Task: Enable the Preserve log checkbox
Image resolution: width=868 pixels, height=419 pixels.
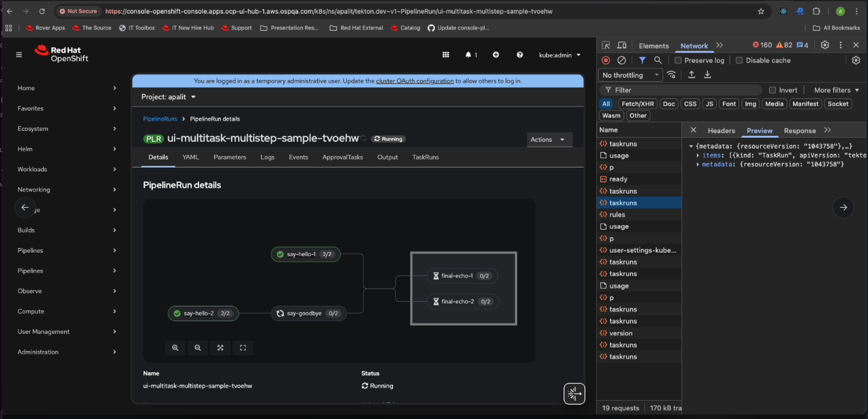Action: pyautogui.click(x=678, y=61)
